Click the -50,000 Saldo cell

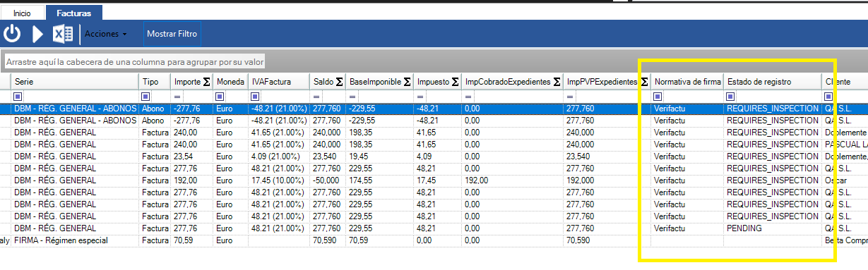coord(327,180)
